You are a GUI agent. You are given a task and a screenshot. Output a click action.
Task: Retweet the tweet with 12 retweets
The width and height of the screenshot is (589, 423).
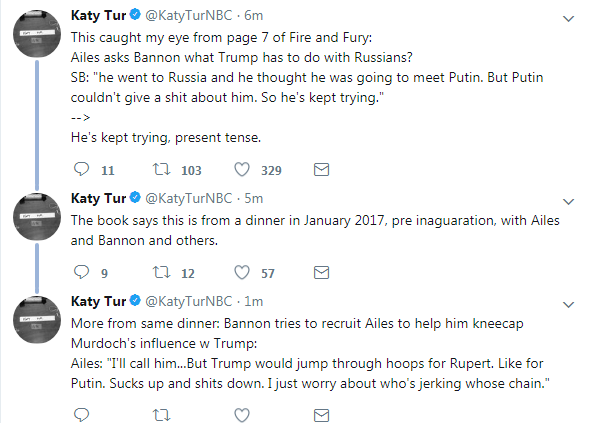point(162,272)
